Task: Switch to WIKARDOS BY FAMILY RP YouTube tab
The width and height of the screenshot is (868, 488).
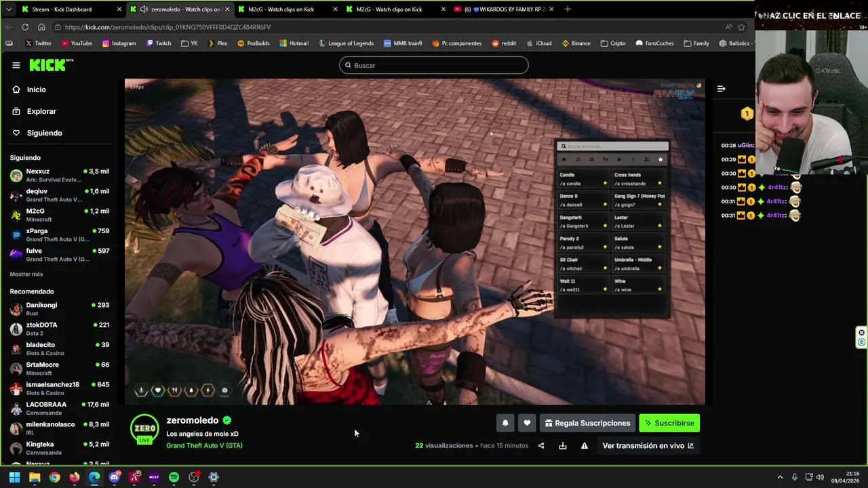Action: 503,9
